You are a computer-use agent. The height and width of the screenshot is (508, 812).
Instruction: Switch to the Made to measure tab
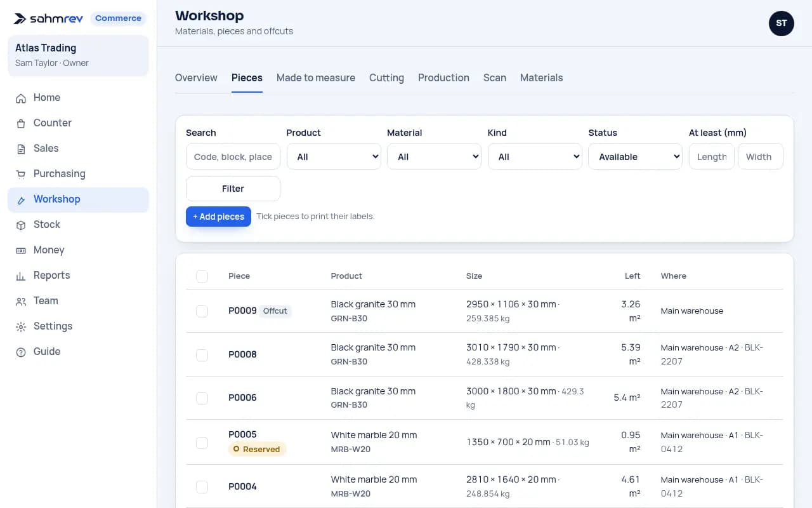[316, 77]
